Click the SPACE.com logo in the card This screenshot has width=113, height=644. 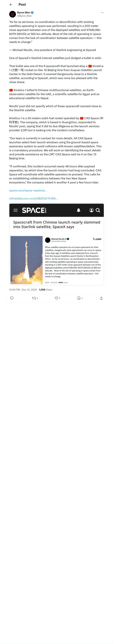point(34,210)
